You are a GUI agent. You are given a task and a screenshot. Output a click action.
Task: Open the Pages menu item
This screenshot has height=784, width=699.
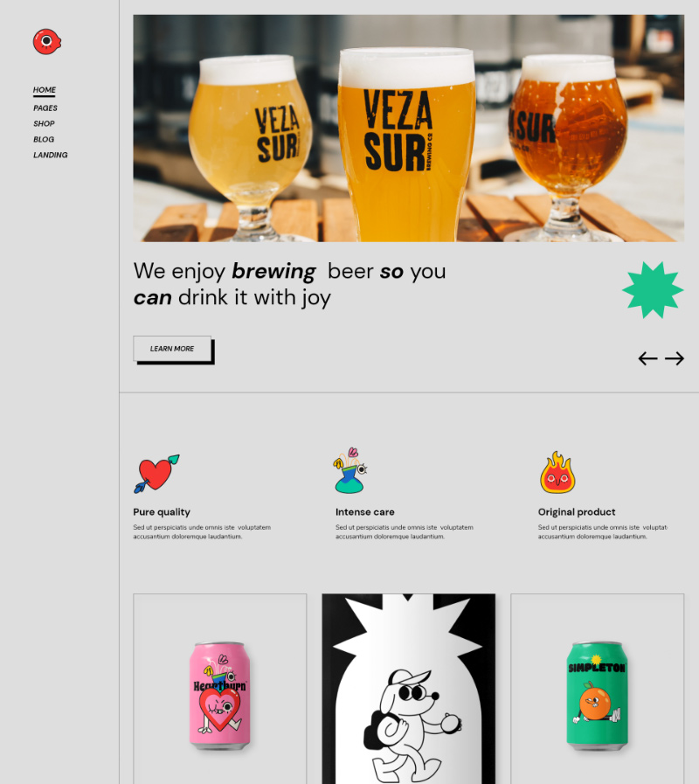click(x=45, y=108)
